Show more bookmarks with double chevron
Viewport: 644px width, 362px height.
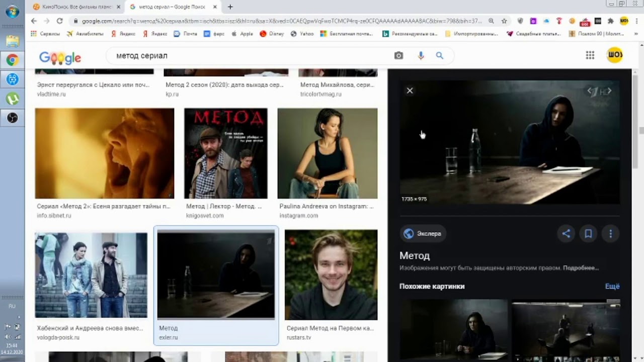coord(636,34)
